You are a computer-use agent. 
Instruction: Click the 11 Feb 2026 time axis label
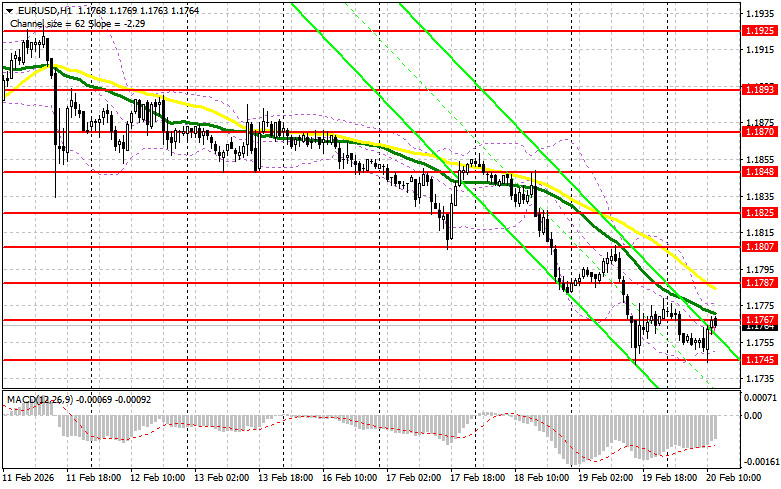coord(27,478)
